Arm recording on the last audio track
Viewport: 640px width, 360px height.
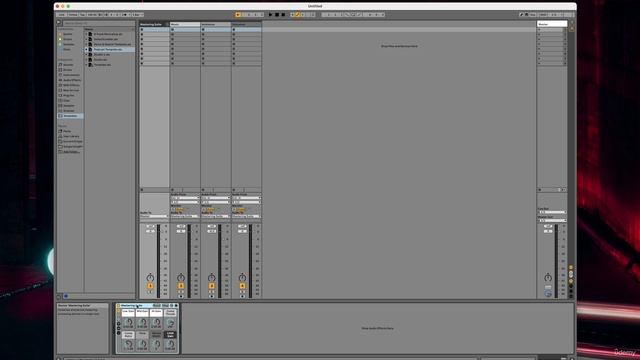coord(242,296)
